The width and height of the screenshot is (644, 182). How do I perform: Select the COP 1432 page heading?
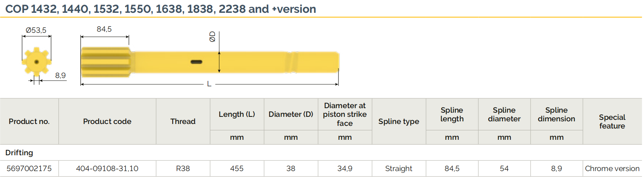point(161,9)
